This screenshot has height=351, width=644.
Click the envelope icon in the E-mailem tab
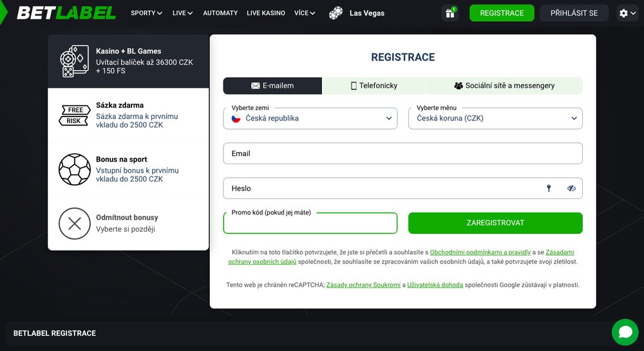(256, 86)
